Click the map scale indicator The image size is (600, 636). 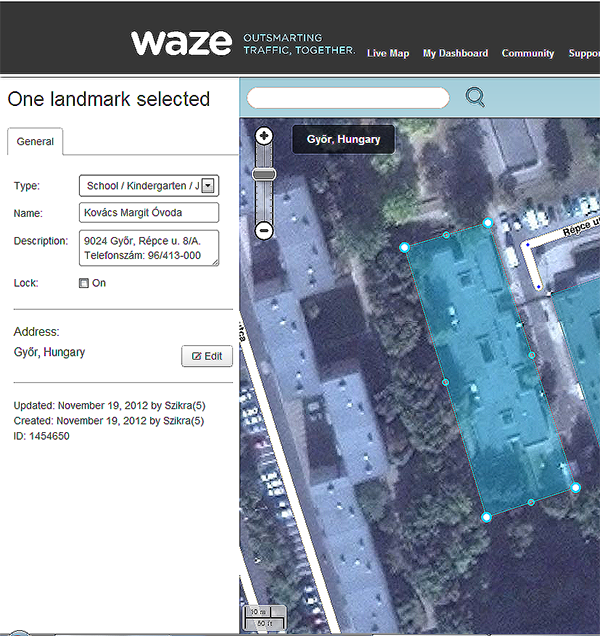coord(265,618)
